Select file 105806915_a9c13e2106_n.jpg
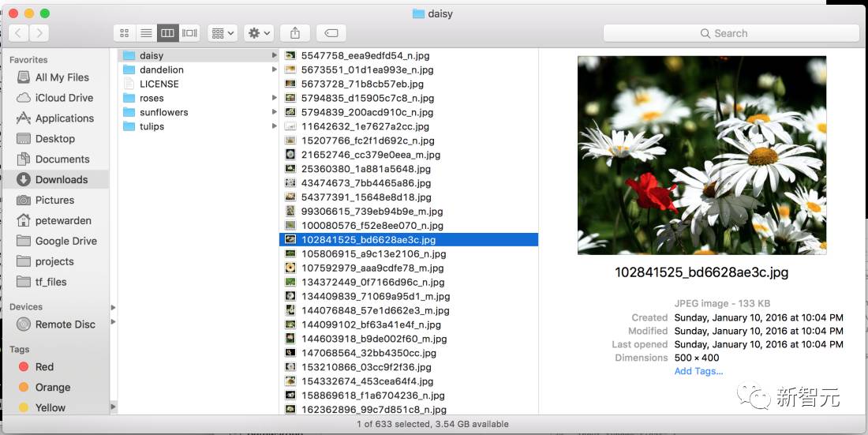The image size is (868, 435). pos(409,253)
